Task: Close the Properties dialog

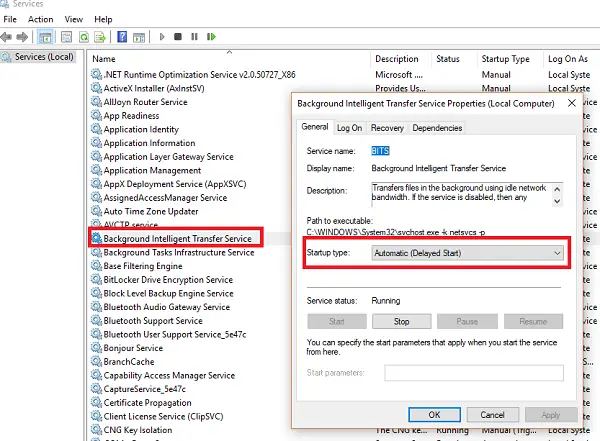Action: tap(572, 103)
